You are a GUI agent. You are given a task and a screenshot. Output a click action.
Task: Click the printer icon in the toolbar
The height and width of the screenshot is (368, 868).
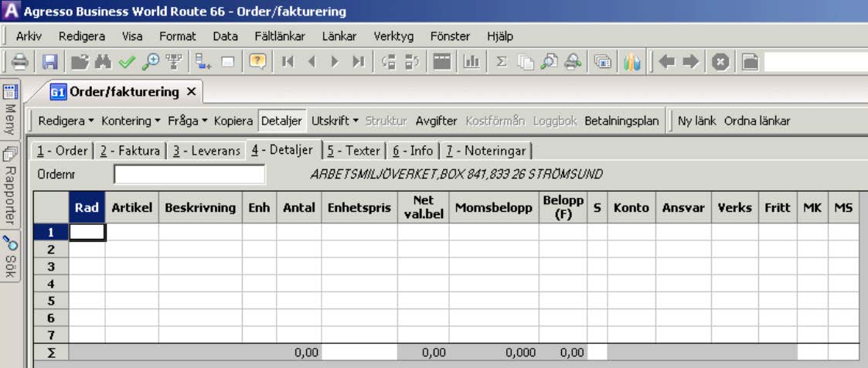(x=20, y=61)
